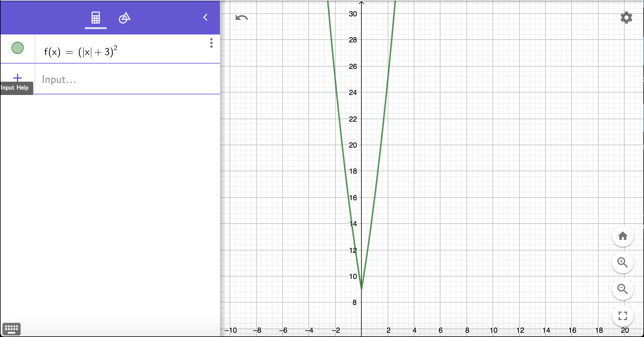644x337 pixels.
Task: Zoom in on the graph
Action: (622, 262)
